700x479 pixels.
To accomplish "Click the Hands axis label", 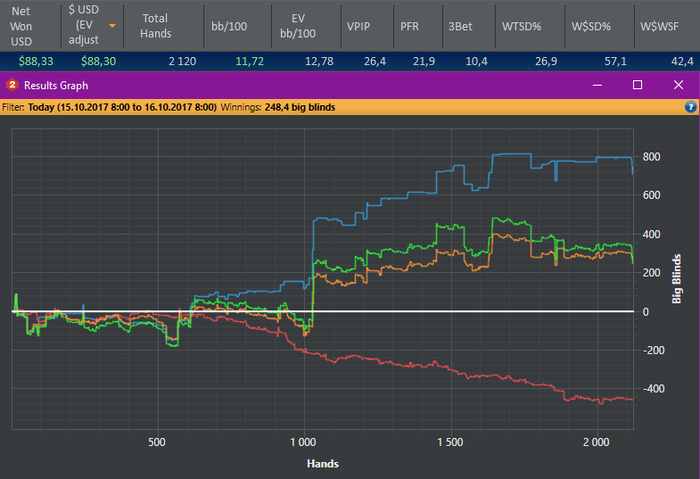I will pos(323,464).
